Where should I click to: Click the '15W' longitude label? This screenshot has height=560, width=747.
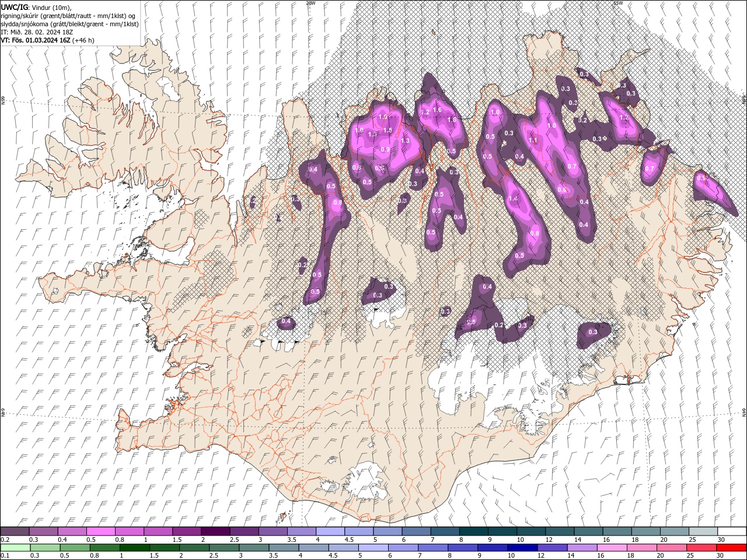(x=618, y=3)
